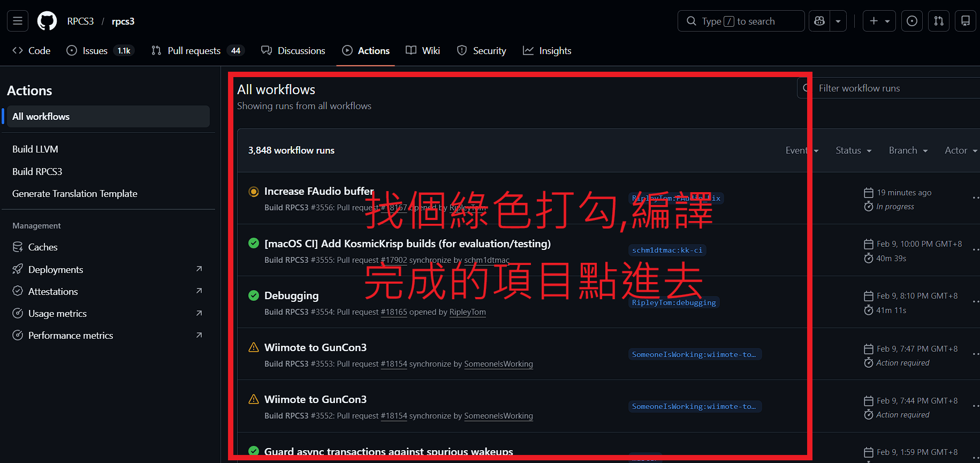Screen dimensions: 980x463
Task: Expand the Status filter dropdown
Action: tap(853, 150)
